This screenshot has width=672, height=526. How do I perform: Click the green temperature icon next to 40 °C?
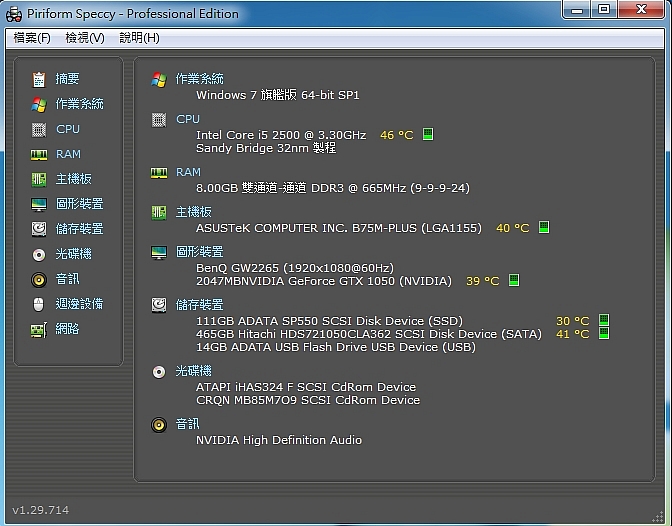tap(544, 227)
